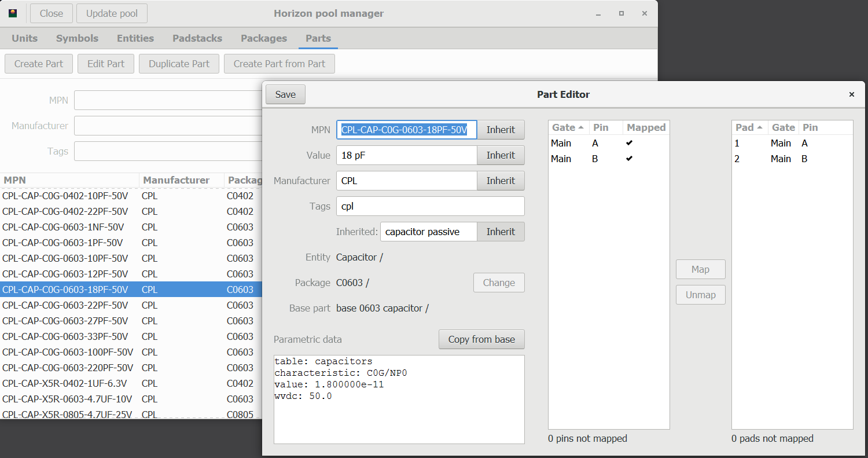Select part CPL-CAP-C0G-0402-22PF-50V
The image size is (868, 458).
pyautogui.click(x=131, y=211)
